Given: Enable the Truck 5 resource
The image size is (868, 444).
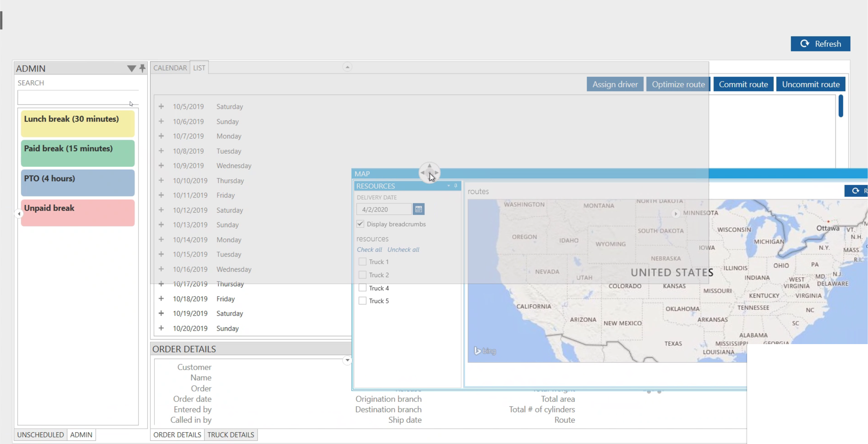Looking at the screenshot, I should [x=362, y=301].
